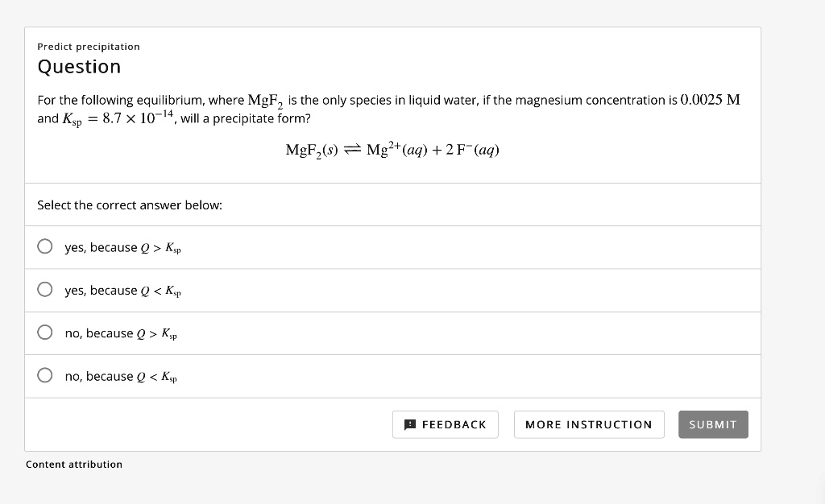Viewport: 825px width, 504px height.
Task: Select radio button for 'yes, because Q > Ksp'
Action: (45, 246)
